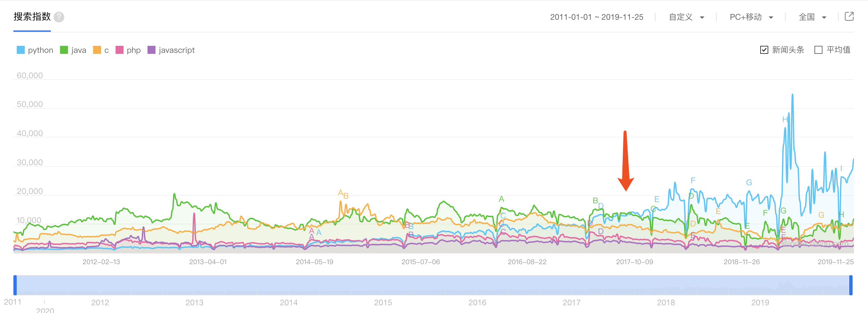This screenshot has width=868, height=313.
Task: Click the left handle of timeline slider
Action: point(15,285)
